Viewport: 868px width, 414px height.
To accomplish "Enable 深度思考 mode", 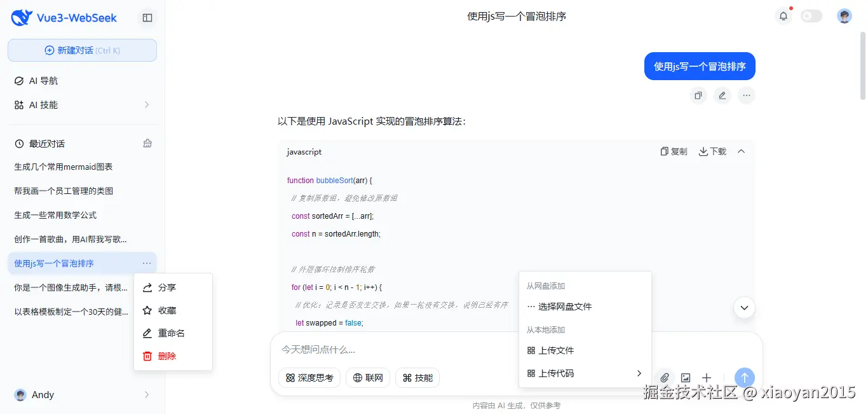I will tap(309, 377).
